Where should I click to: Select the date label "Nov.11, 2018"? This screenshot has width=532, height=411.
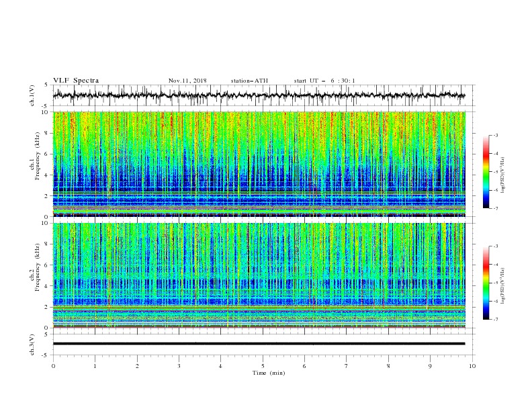(187, 81)
